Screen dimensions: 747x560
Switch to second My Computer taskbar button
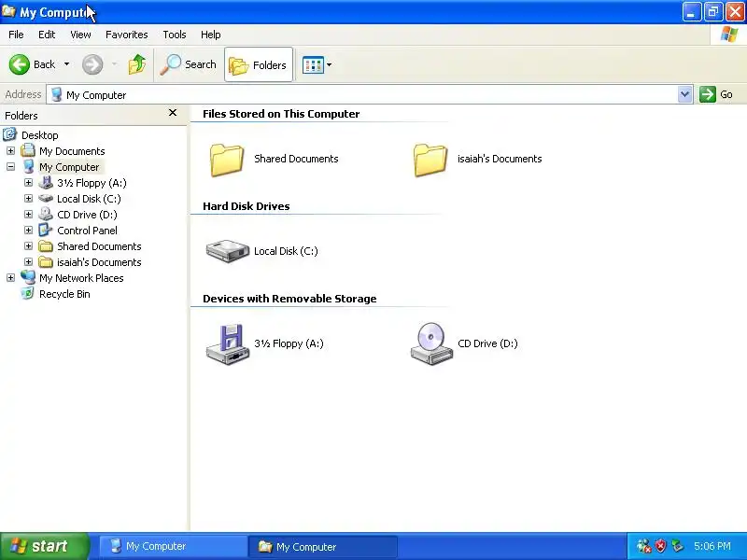(323, 547)
